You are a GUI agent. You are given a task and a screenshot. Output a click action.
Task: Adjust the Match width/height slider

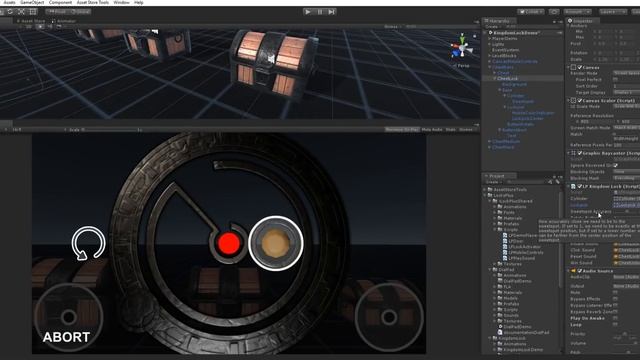click(x=627, y=134)
